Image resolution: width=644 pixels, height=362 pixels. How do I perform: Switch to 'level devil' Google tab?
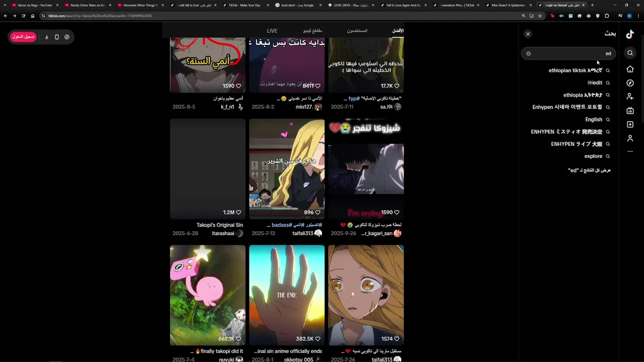(x=297, y=5)
